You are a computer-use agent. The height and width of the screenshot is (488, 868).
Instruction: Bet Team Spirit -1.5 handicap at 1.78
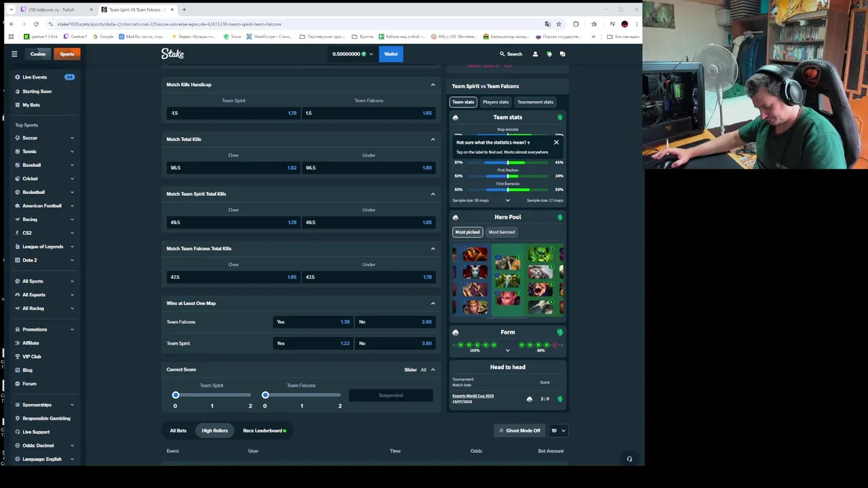tap(233, 113)
